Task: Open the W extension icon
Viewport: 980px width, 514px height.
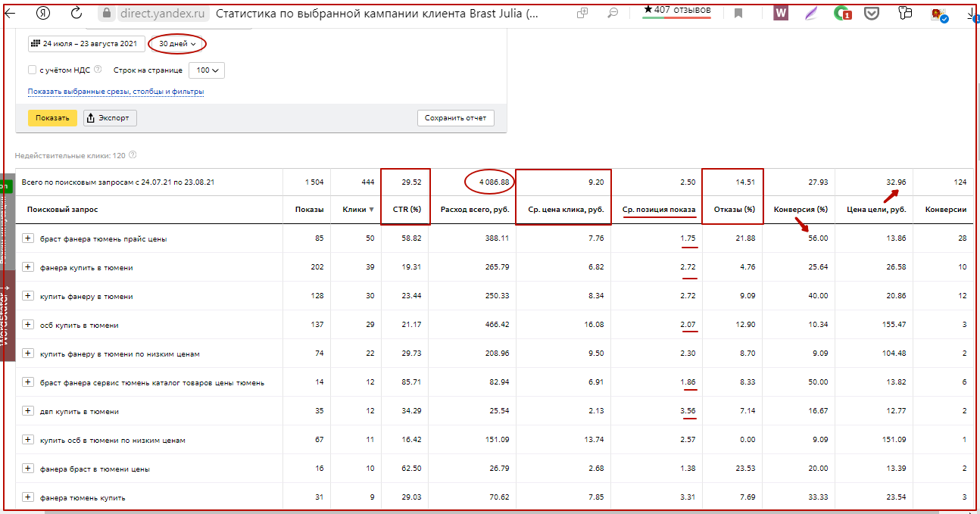Action: [781, 14]
